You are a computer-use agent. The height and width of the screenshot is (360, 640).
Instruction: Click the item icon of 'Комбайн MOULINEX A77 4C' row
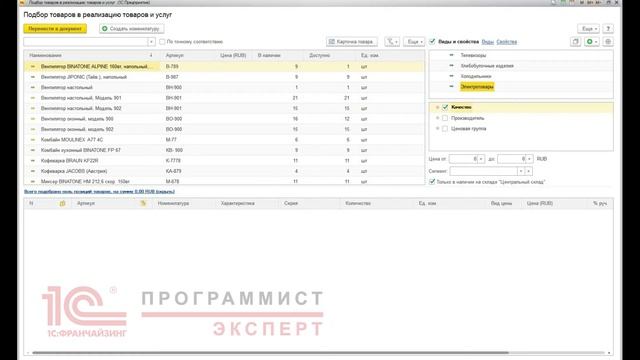click(33, 140)
